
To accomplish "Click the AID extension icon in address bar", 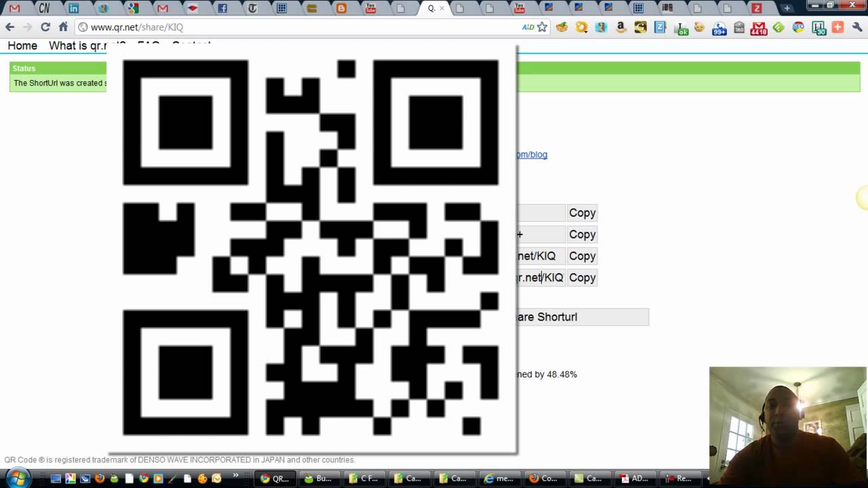I will 528,27.
